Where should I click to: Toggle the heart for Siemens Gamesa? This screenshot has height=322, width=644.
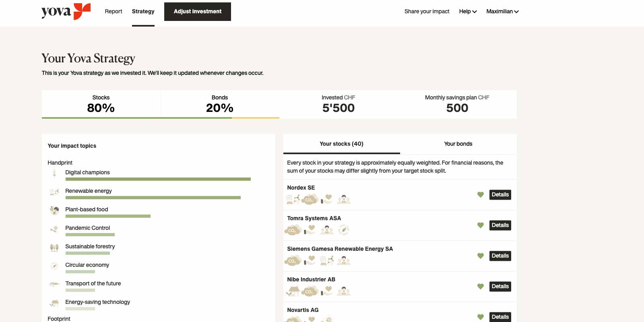480,256
